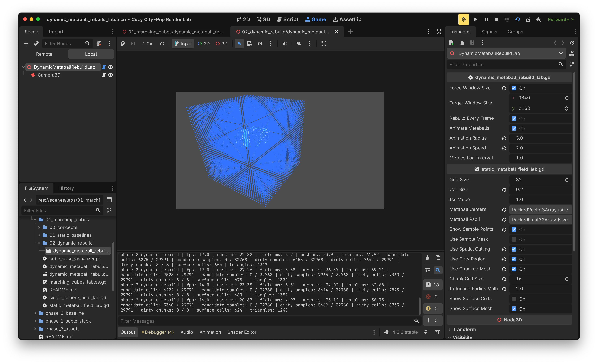This screenshot has height=364, width=598.
Task: Collapse the 02_dynamic_rebuild folder
Action: click(39, 243)
